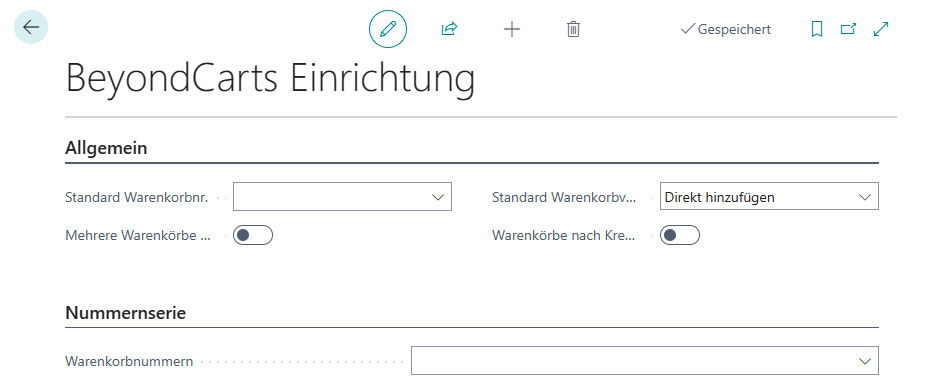Screen dimensions: 951x385
Task: Expand page with diagonal arrows icon
Action: click(x=881, y=29)
